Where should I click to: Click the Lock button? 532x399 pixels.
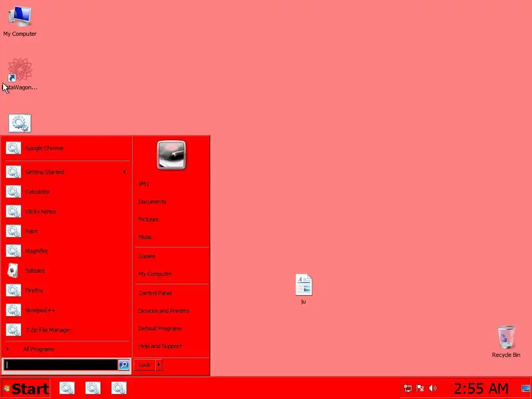(144, 365)
